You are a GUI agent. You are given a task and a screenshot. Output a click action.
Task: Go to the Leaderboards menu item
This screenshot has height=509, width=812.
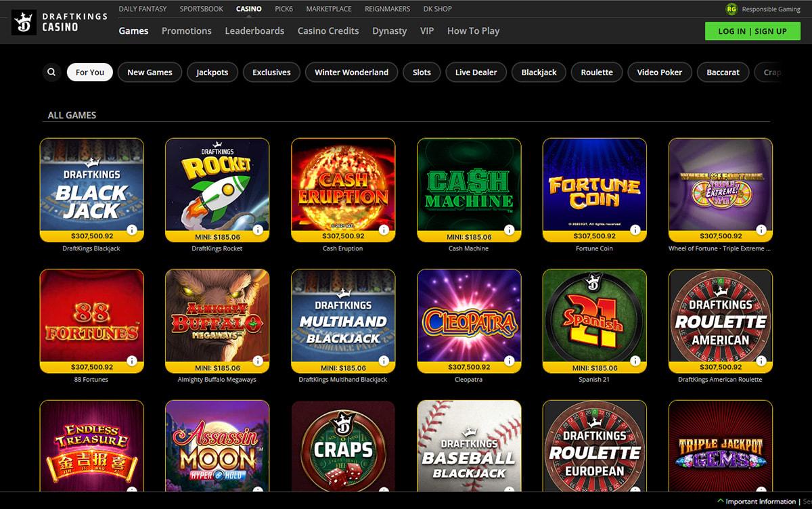(x=254, y=31)
